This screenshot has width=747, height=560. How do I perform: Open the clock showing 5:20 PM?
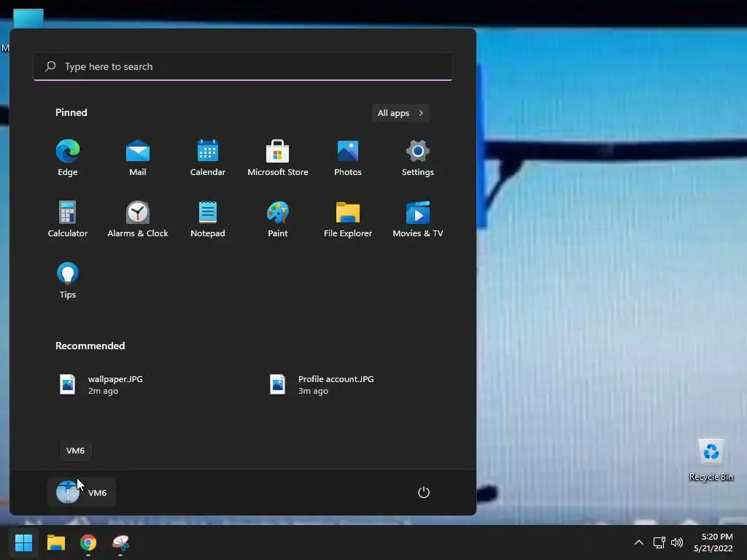(x=713, y=542)
